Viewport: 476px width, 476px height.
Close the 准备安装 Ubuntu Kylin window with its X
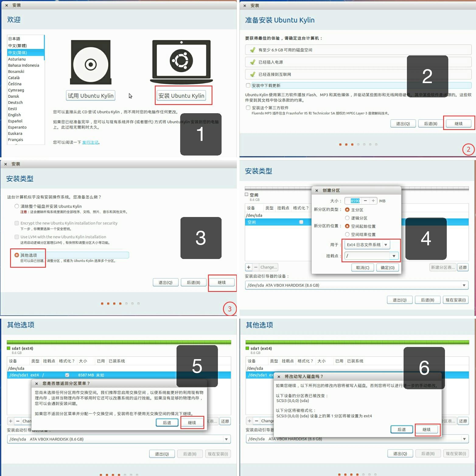coord(245,6)
